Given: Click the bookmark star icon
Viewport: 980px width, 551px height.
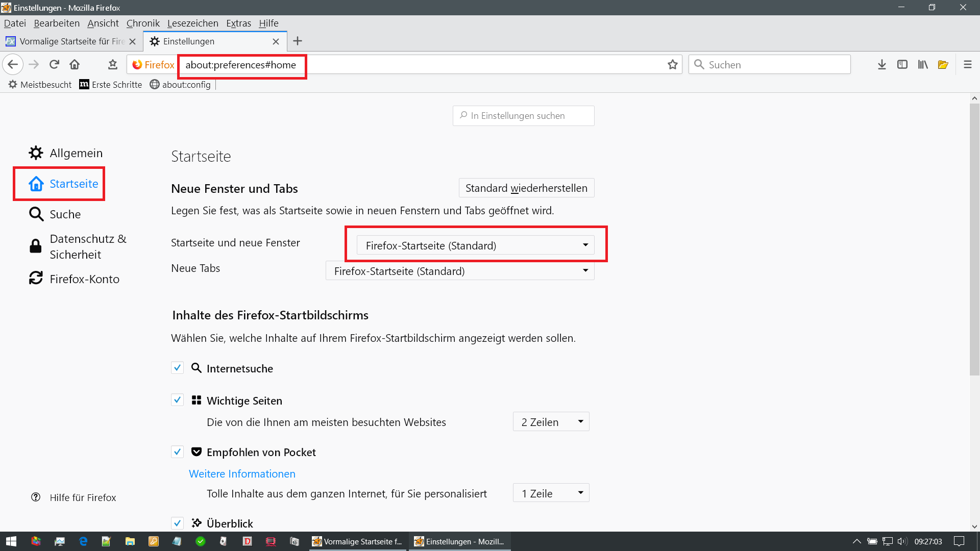Looking at the screenshot, I should coord(672,65).
